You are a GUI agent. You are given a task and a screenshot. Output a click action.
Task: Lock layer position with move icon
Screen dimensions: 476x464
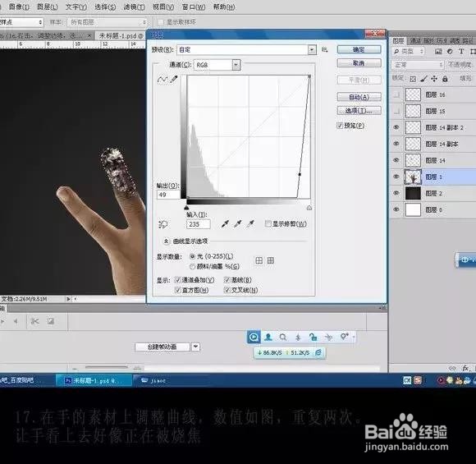[x=434, y=79]
